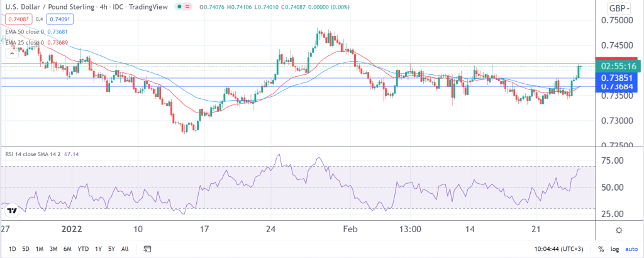Click the 24 date axis label
The width and height of the screenshot is (644, 258).
pyautogui.click(x=272, y=229)
